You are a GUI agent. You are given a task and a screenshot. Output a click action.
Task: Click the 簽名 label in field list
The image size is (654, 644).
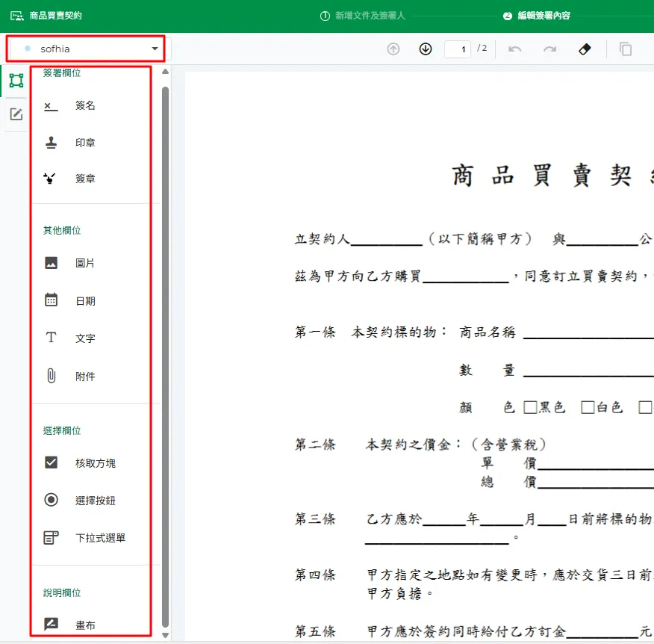click(85, 106)
